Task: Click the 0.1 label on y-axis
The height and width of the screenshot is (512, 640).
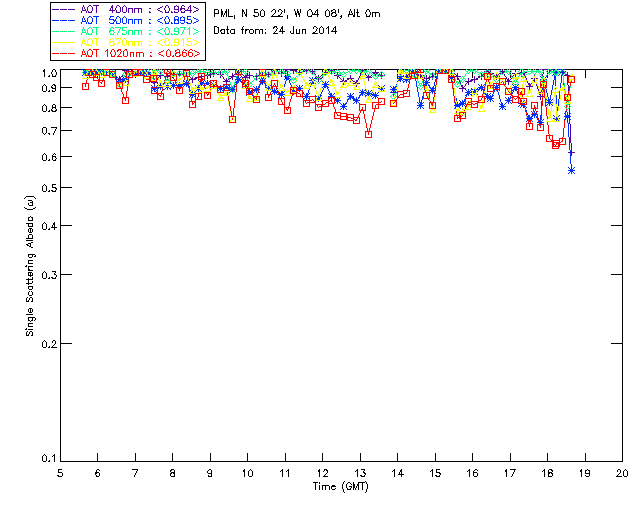Action: click(49, 459)
